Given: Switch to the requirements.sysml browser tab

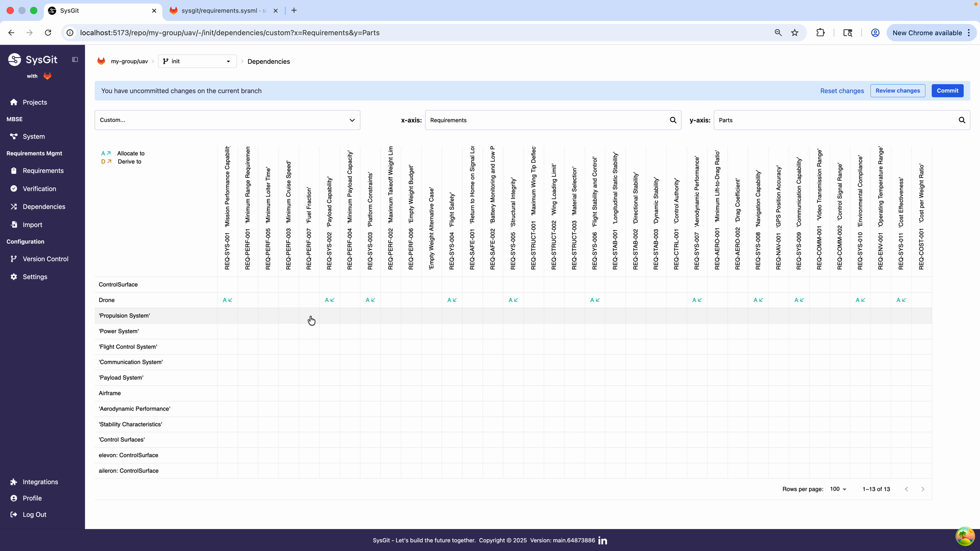Looking at the screenshot, I should click(219, 10).
